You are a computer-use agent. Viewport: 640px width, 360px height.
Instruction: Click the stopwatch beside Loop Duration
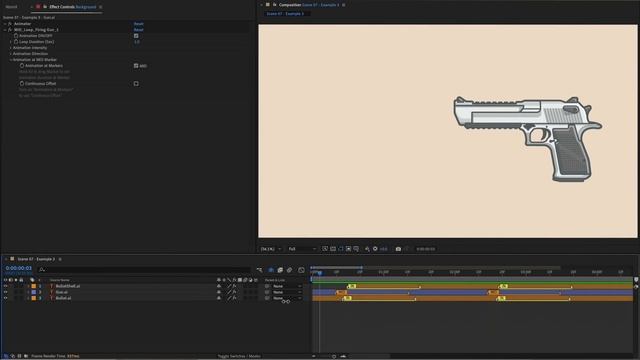coord(16,42)
